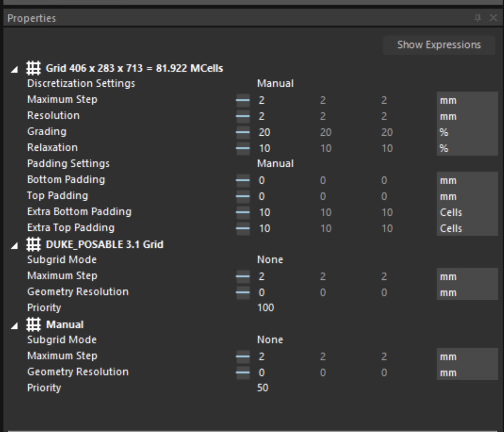Collapse the Grid 406 x 283 x 713 section

coord(14,69)
